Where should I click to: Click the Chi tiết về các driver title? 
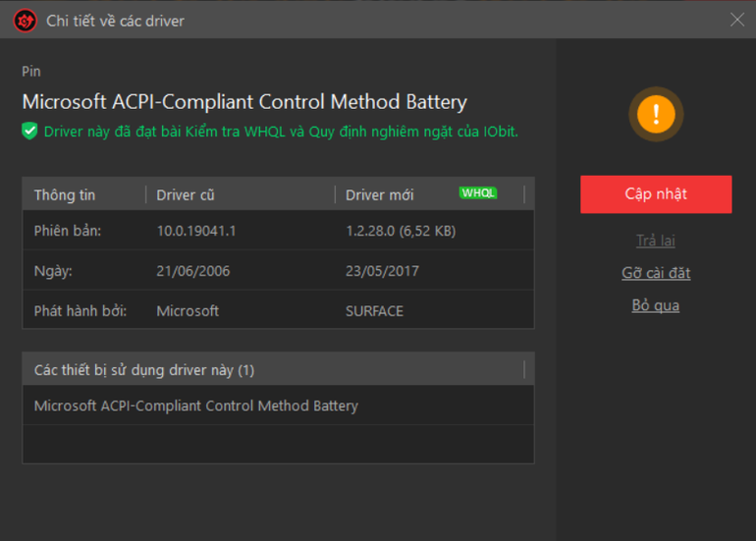(115, 22)
